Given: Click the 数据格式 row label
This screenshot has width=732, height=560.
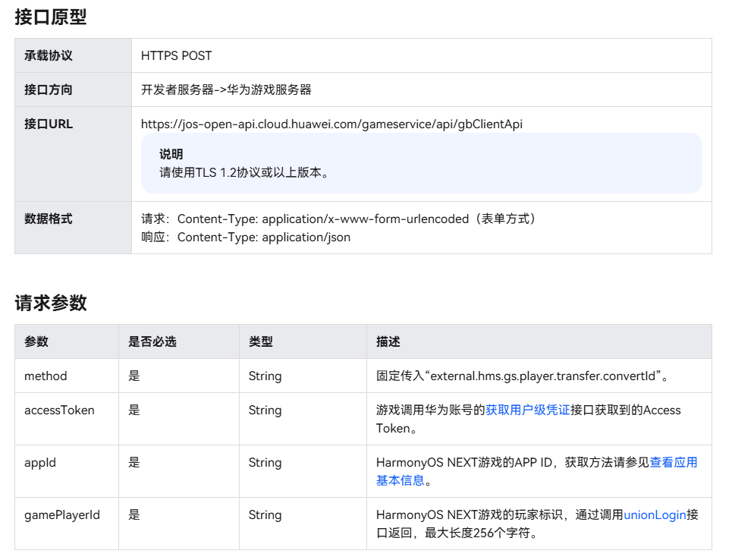Looking at the screenshot, I should tap(51, 219).
